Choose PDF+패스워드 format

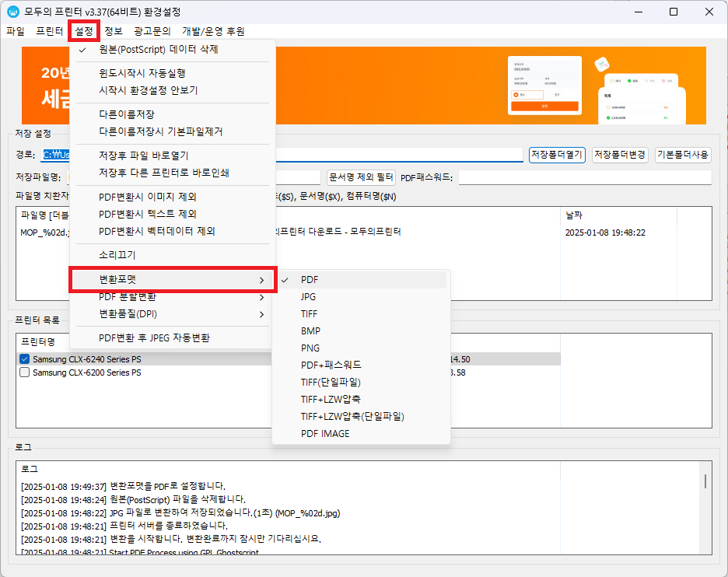pos(361,365)
